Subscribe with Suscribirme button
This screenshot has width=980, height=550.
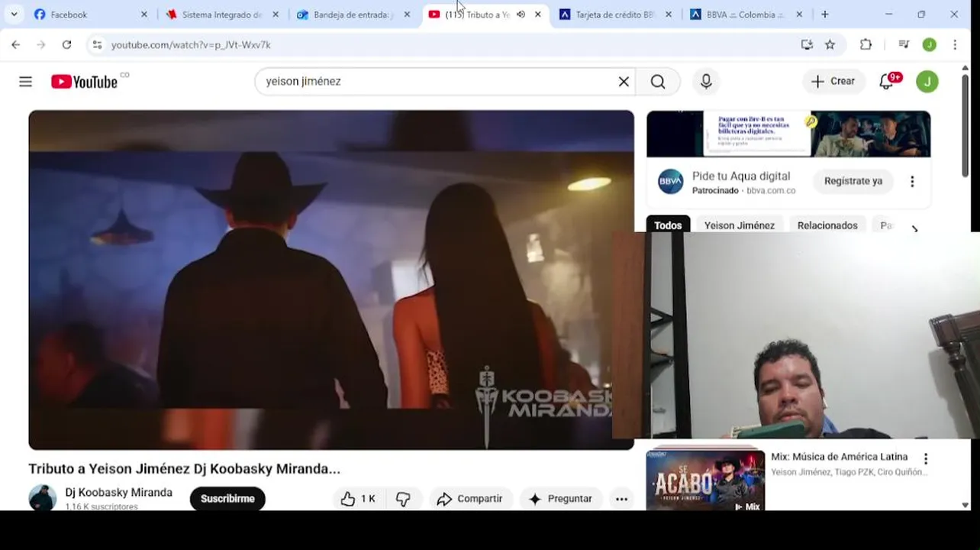click(x=227, y=499)
